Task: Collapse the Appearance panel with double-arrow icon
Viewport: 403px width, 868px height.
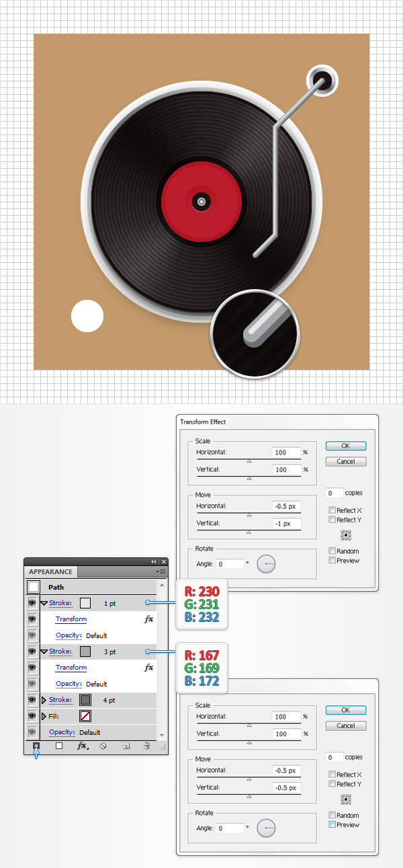Action: (x=153, y=561)
